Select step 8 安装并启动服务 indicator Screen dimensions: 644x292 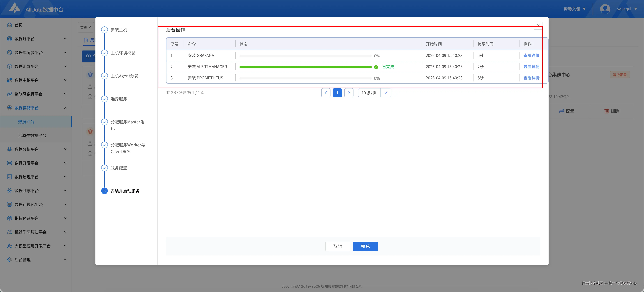click(104, 191)
